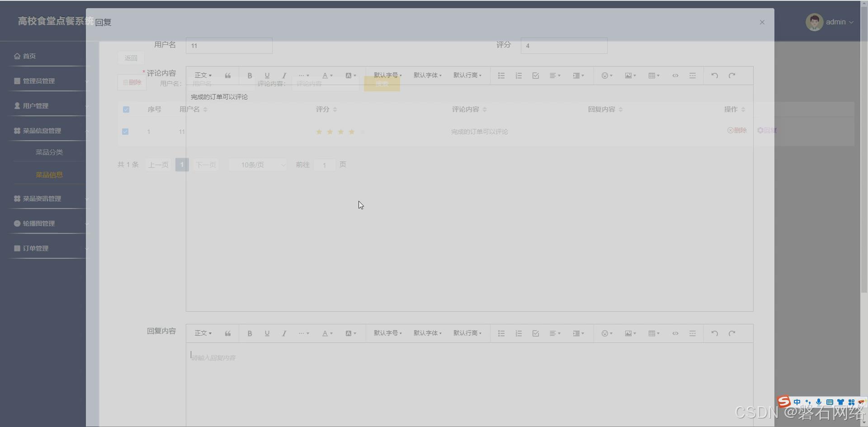868x427 pixels.
Task: Insert numbered list in reply content editor
Action: point(519,333)
